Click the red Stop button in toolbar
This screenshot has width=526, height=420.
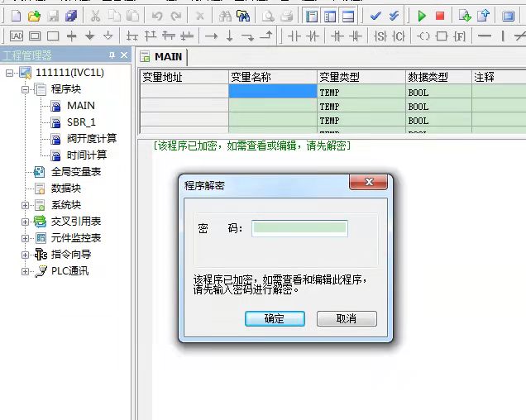point(440,16)
